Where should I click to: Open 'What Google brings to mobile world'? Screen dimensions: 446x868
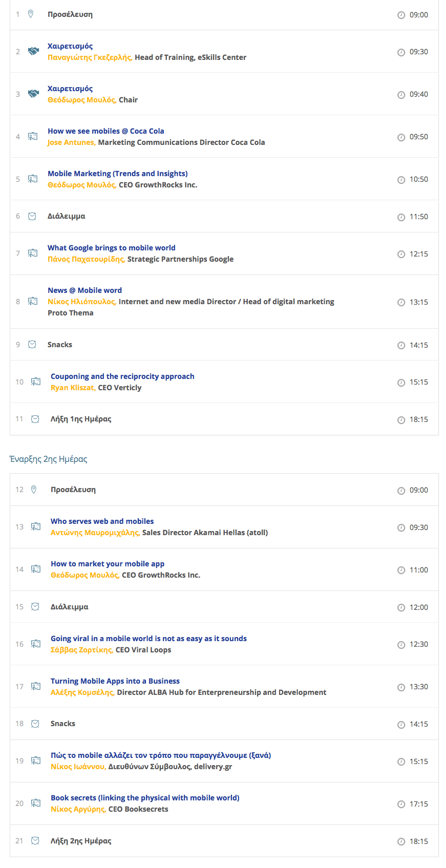click(111, 248)
